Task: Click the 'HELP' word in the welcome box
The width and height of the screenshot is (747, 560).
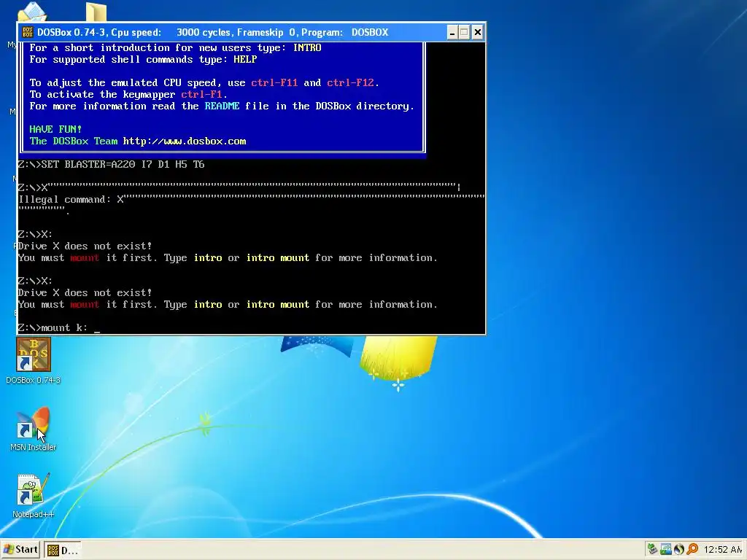Action: [x=245, y=59]
